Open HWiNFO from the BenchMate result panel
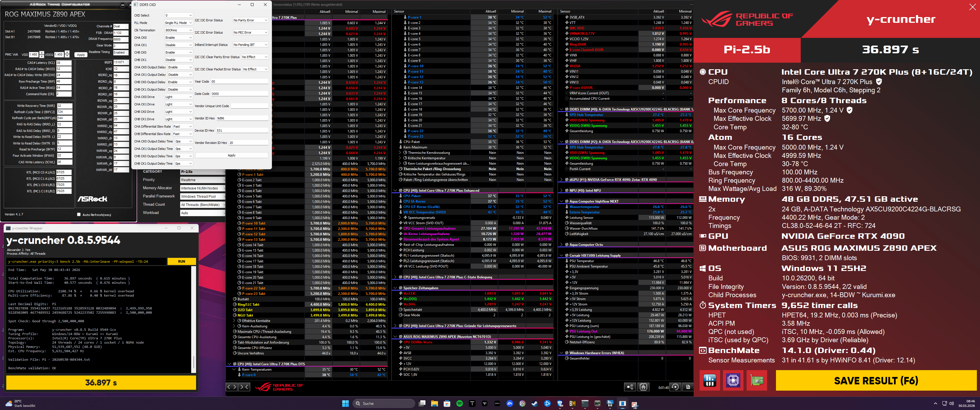This screenshot has height=410, width=980. [x=710, y=380]
